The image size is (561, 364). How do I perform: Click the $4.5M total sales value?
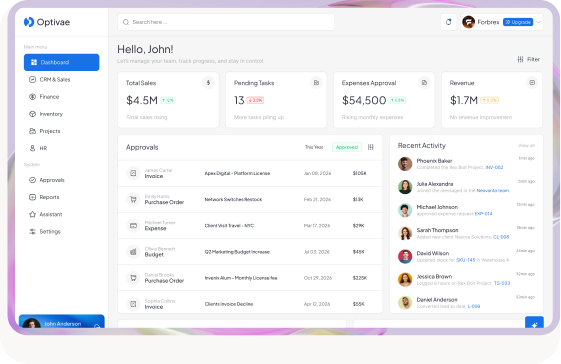(142, 100)
